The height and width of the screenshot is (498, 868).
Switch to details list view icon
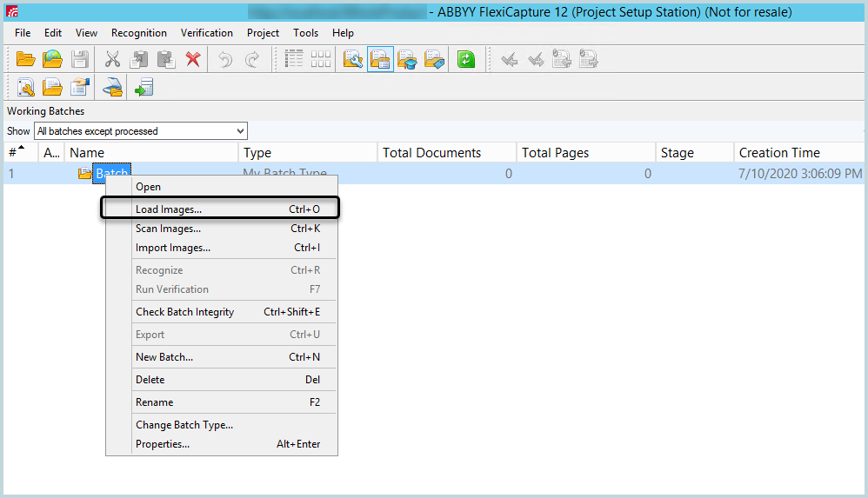click(294, 59)
